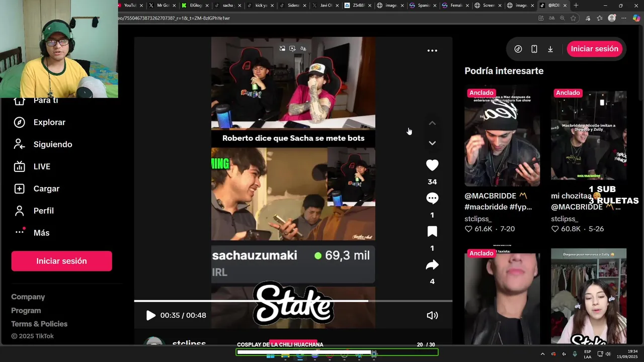
Task: Open the Copilot sidebar icon
Action: click(636, 18)
